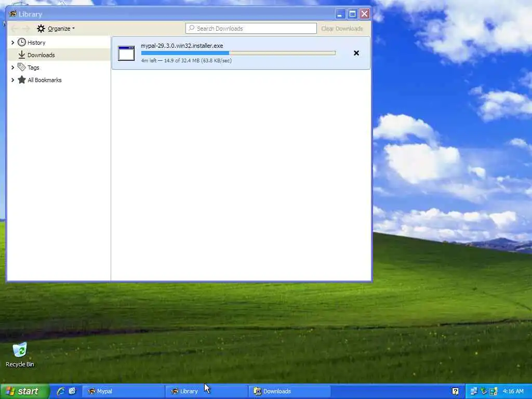
Task: Expand the History tree node
Action: pos(12,43)
